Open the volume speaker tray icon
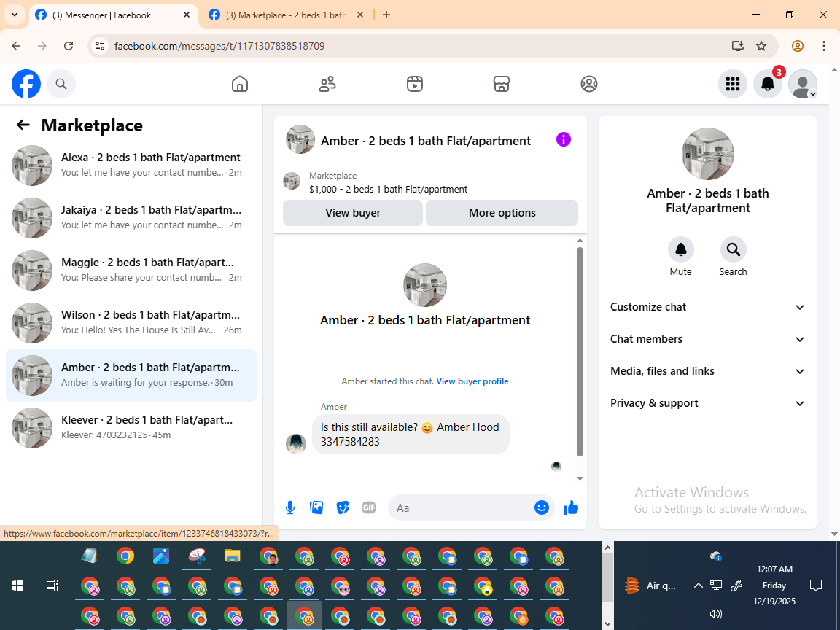 pos(716,614)
